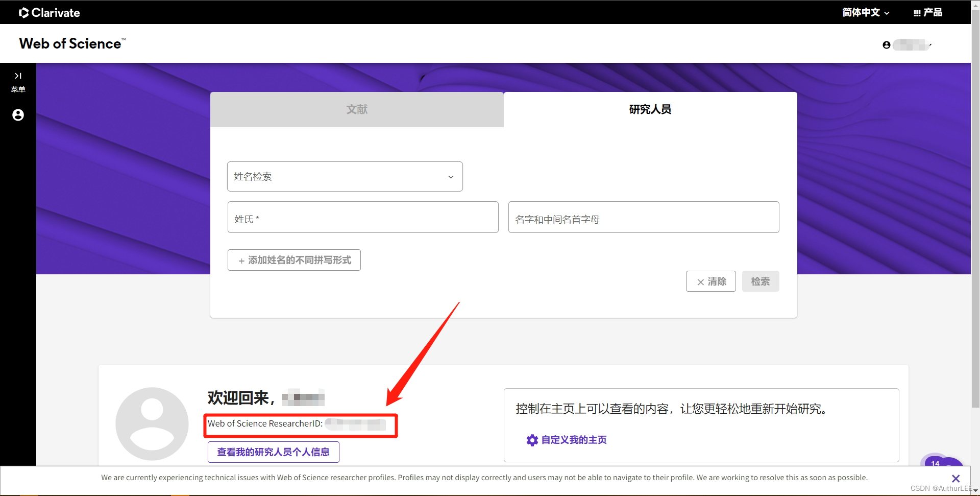Screen dimensions: 980x496
Task: Click the 姓氏 input field
Action: (x=362, y=217)
